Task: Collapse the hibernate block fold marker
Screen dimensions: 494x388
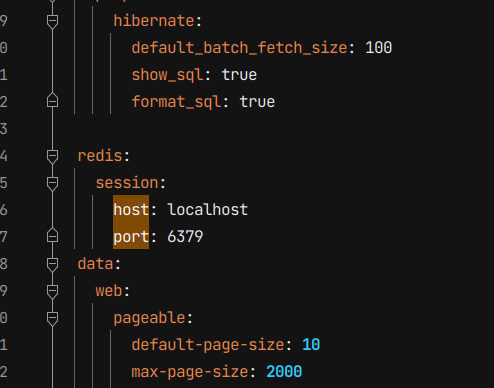Action: [x=52, y=21]
